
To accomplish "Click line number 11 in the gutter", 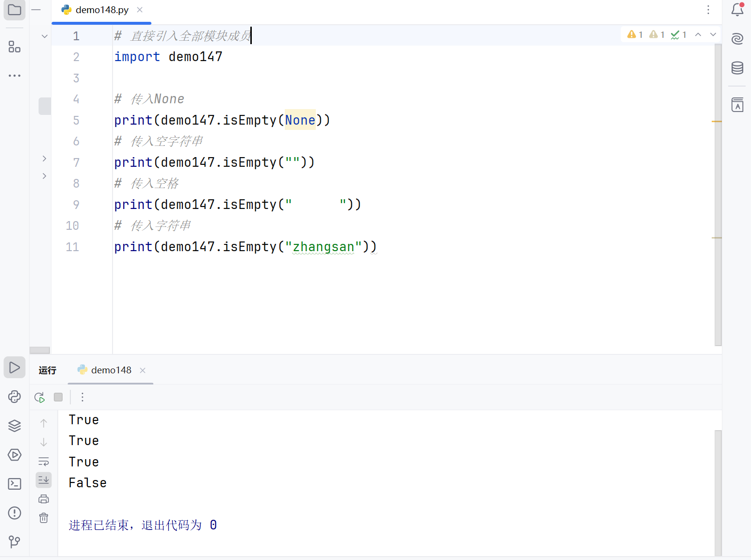I will click(72, 247).
